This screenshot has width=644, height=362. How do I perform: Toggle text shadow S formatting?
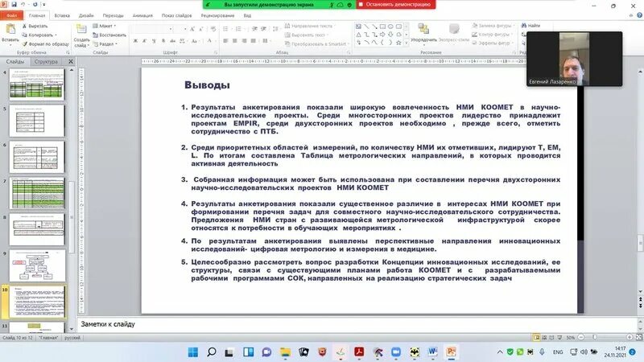tap(163, 41)
